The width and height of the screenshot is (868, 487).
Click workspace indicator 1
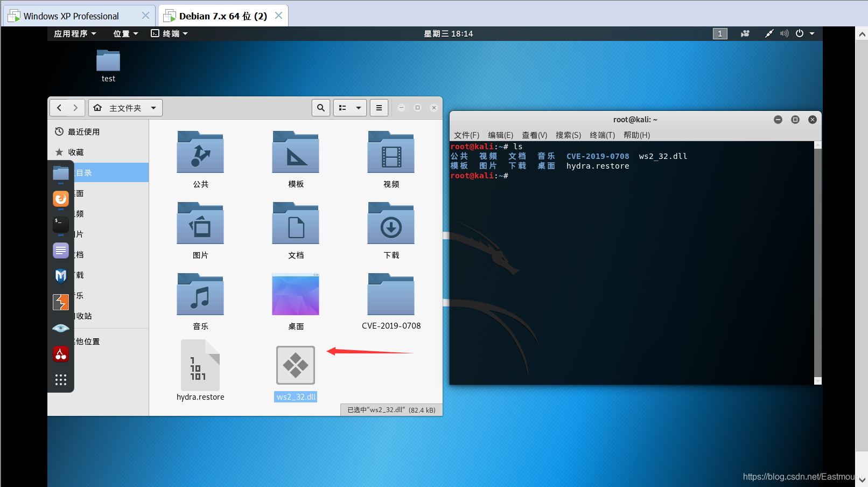click(720, 33)
